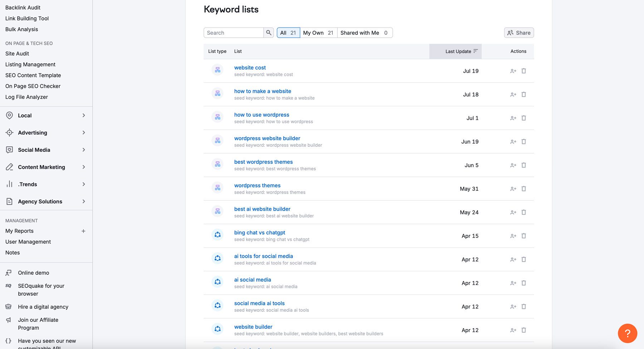
Task: Click the .Trends chart icon
Action: click(9, 184)
